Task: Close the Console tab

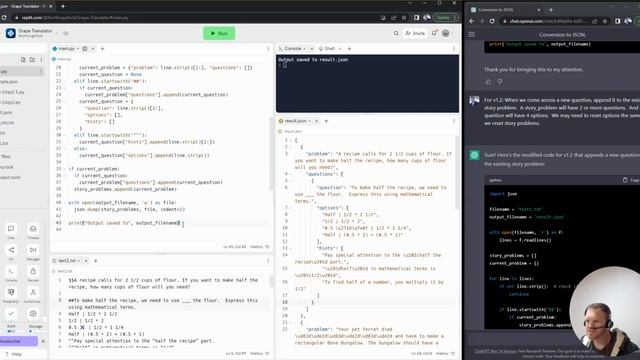Action: (312, 49)
